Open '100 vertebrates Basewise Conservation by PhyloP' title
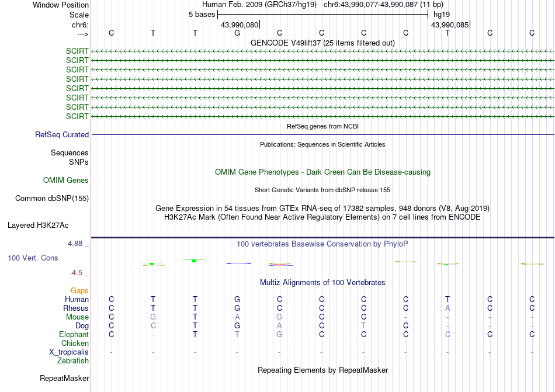The width and height of the screenshot is (555, 392). (322, 244)
